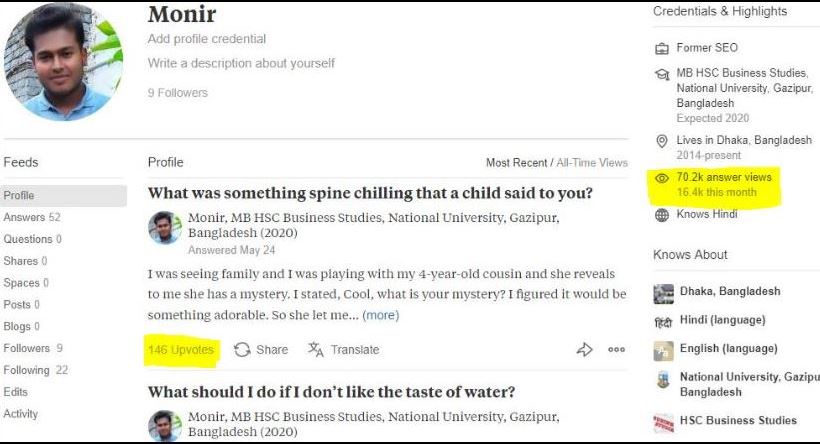The width and height of the screenshot is (820, 444).
Task: Expand the first answer with (more)
Action: (x=380, y=315)
